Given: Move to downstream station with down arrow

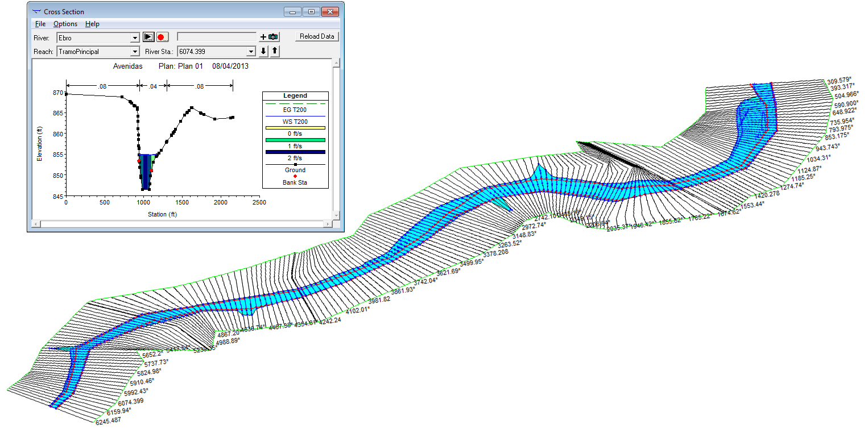Looking at the screenshot, I should pos(263,51).
